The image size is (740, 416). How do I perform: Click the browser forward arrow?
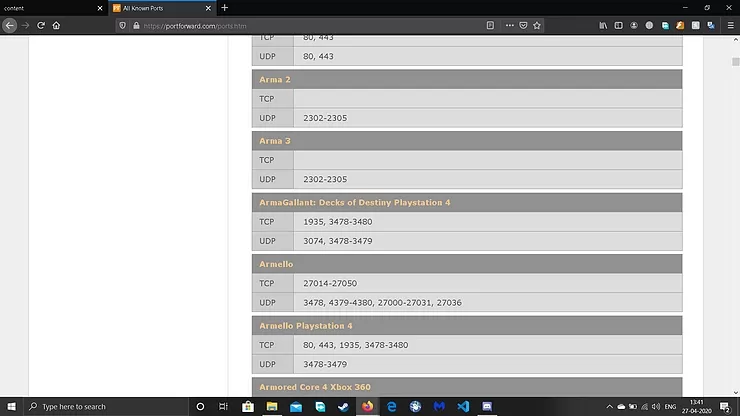pyautogui.click(x=25, y=25)
